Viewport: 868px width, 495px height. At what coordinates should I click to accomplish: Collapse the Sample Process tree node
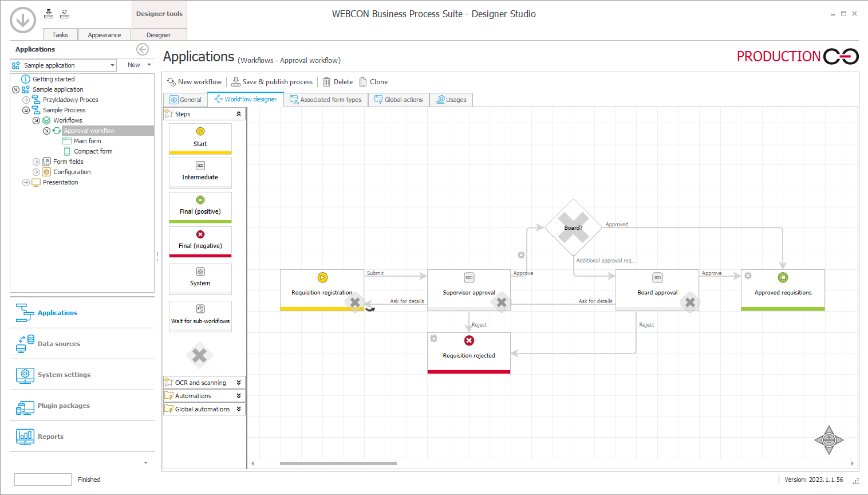tap(26, 110)
